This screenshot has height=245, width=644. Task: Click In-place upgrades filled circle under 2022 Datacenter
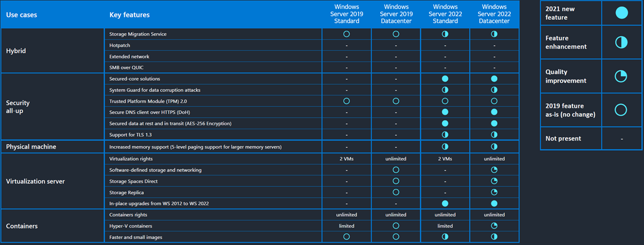click(494, 203)
